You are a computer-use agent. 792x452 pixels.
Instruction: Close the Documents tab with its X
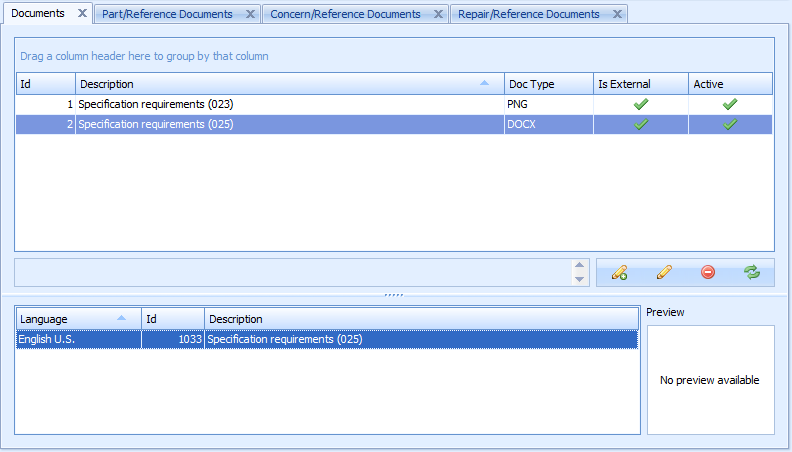(x=82, y=14)
